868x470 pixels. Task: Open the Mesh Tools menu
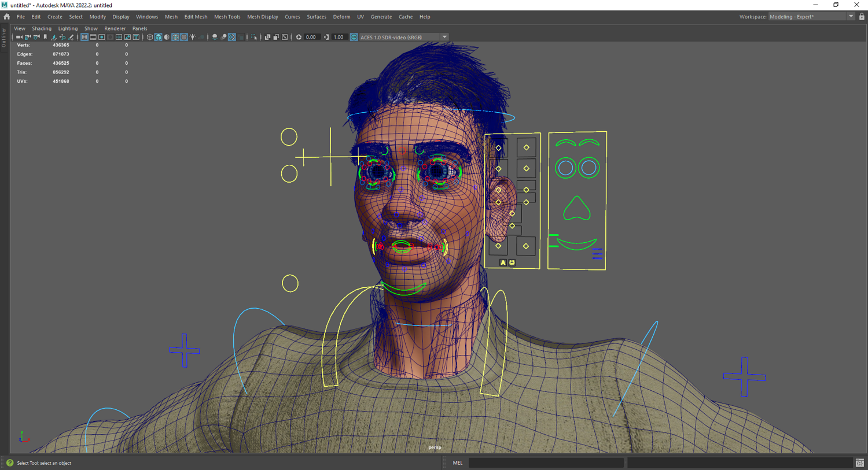pyautogui.click(x=227, y=17)
